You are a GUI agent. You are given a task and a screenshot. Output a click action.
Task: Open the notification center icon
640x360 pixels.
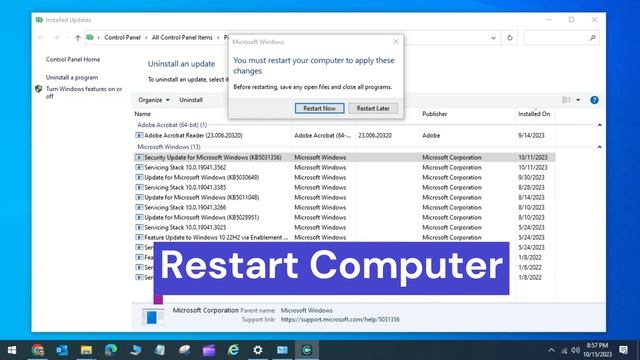[623, 350]
